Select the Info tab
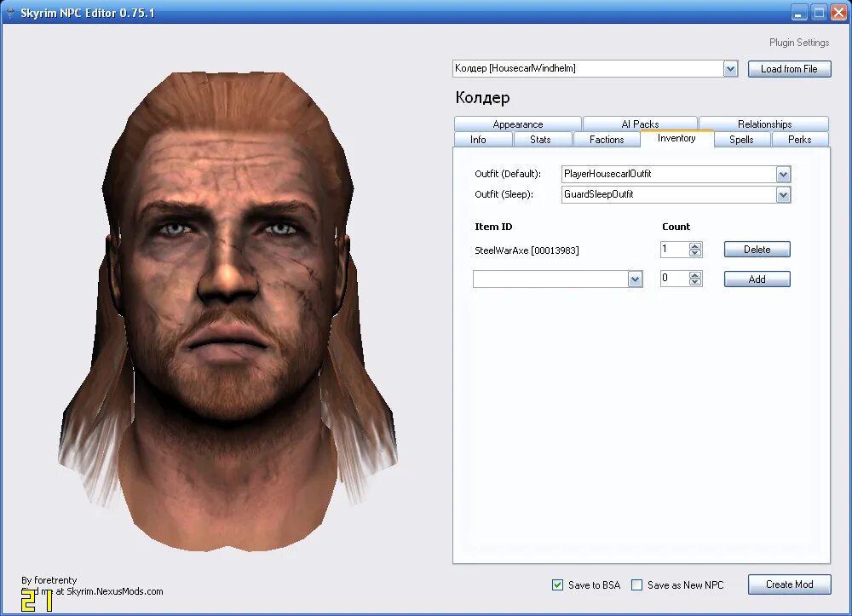 click(x=483, y=140)
